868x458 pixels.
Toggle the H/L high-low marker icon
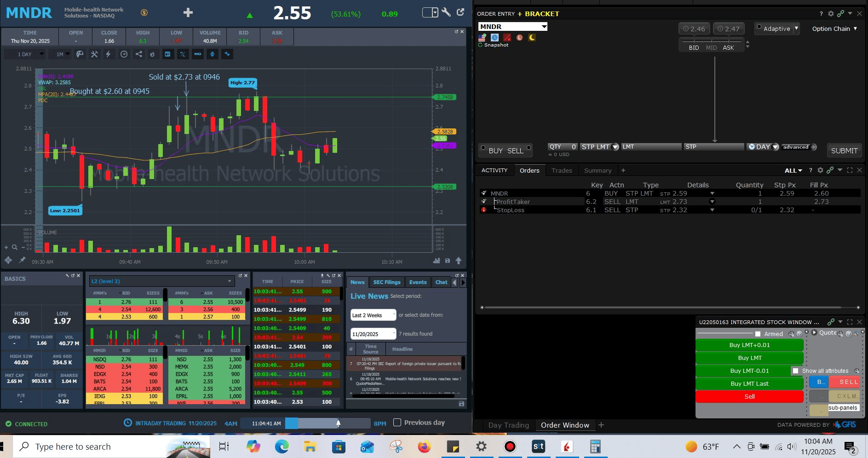tap(183, 54)
